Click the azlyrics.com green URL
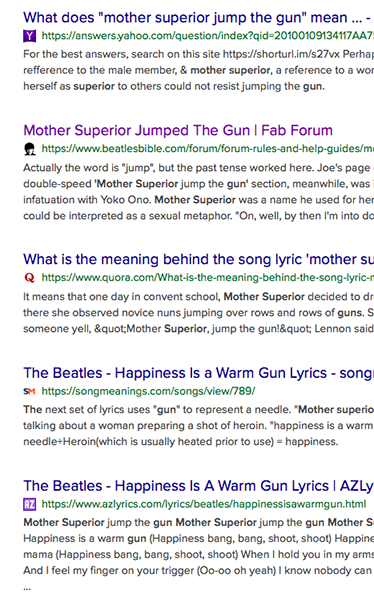The image size is (374, 594). [204, 504]
